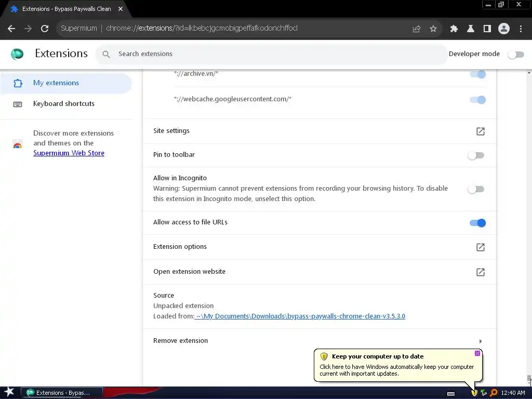Toggle the side panel icon

tap(487, 29)
